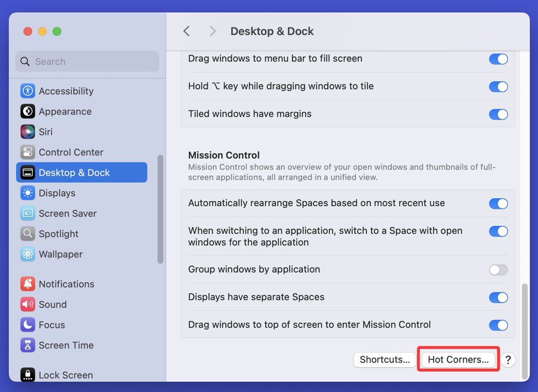Open the Screen Time hourglass icon
The width and height of the screenshot is (538, 392).
(x=27, y=345)
